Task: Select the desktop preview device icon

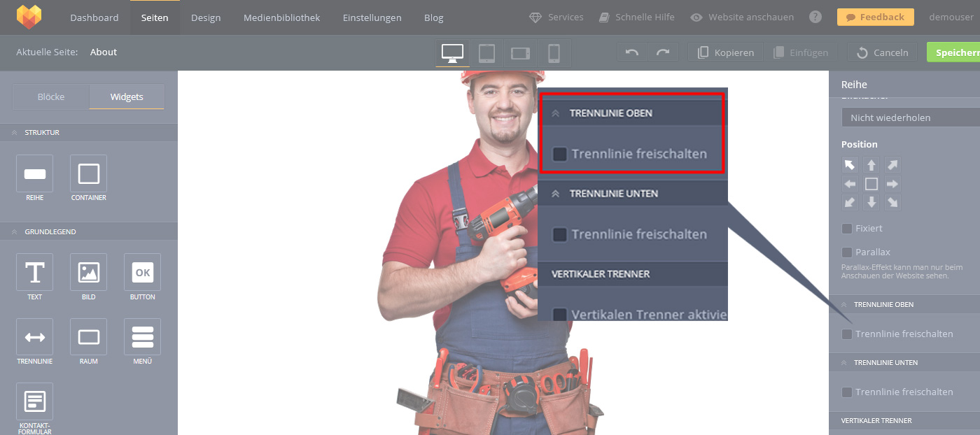Action: pos(452,53)
